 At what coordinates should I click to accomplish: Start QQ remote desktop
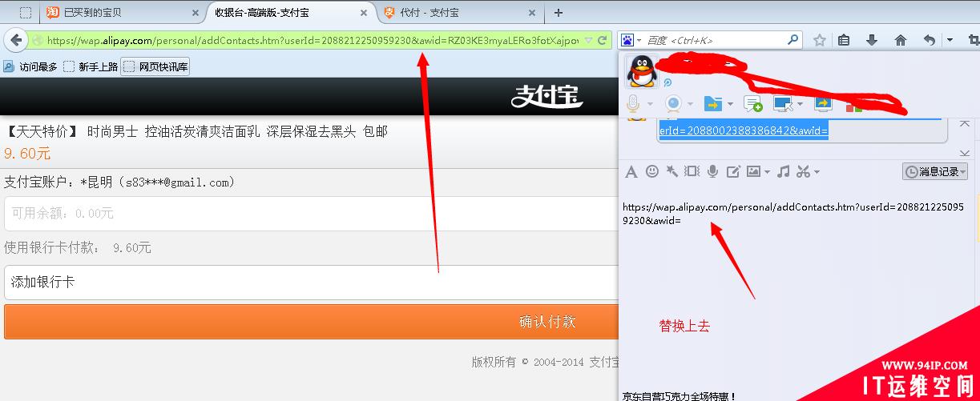(782, 103)
